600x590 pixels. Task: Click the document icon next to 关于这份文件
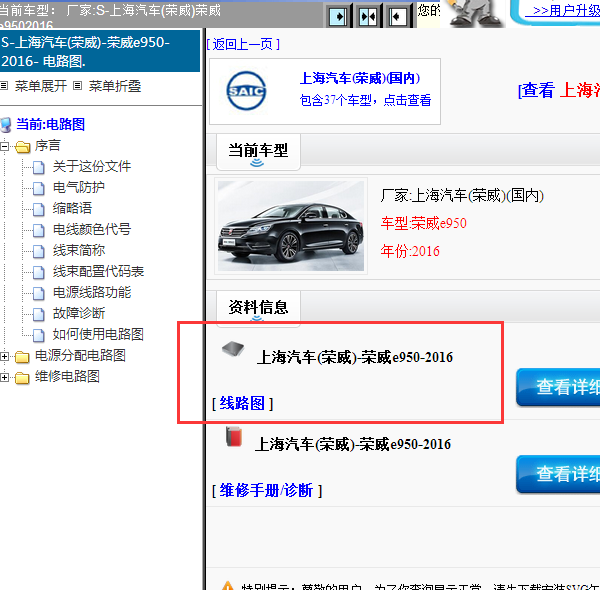(38, 168)
